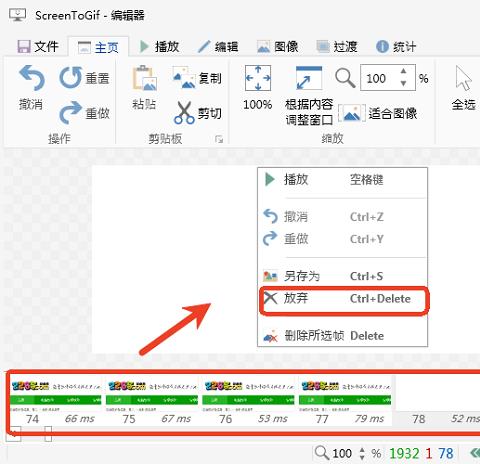
Task: Click the Redo (重做) icon in ribbon
Action: 70,113
